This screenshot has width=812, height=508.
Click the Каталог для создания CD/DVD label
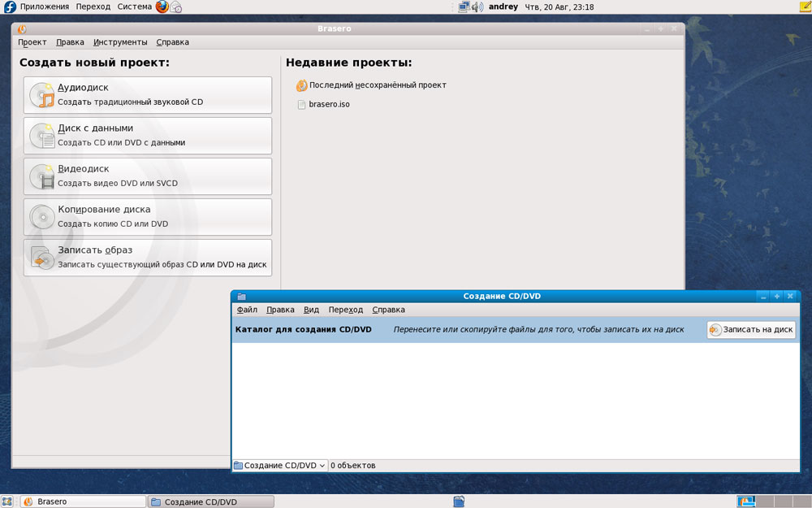tap(304, 330)
